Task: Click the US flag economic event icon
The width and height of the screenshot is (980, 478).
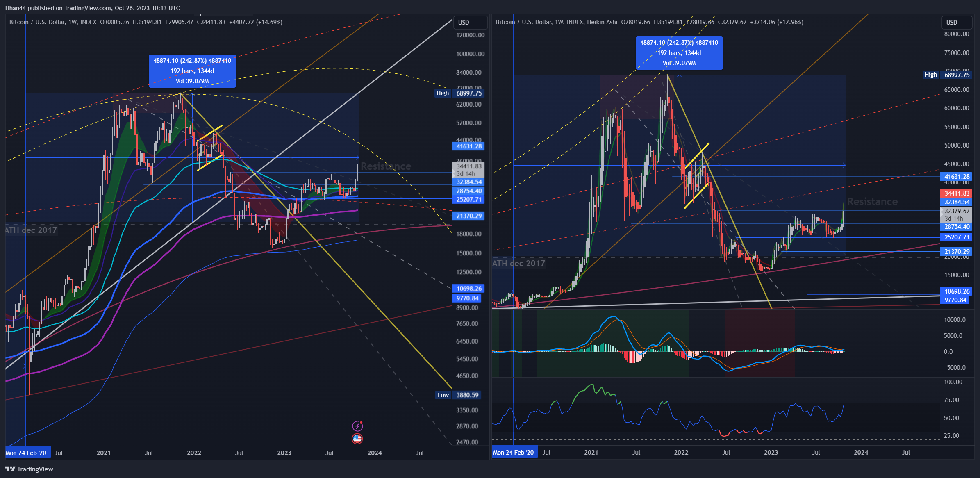Action: coord(357,439)
